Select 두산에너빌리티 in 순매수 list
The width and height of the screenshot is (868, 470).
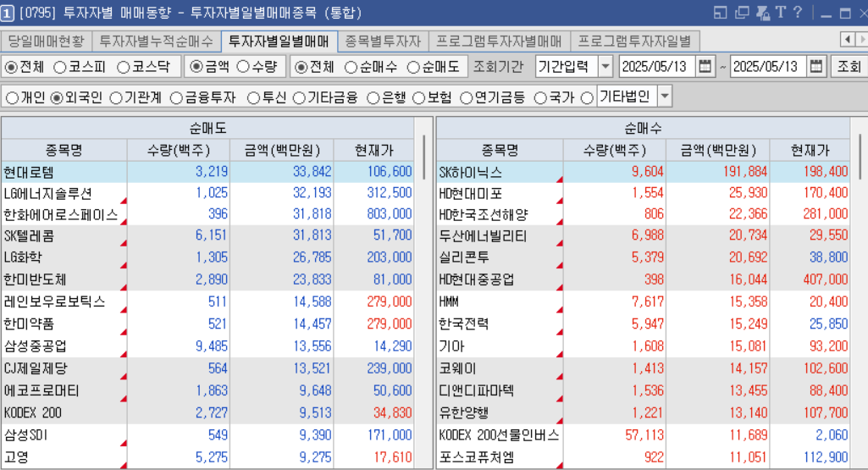tap(483, 236)
